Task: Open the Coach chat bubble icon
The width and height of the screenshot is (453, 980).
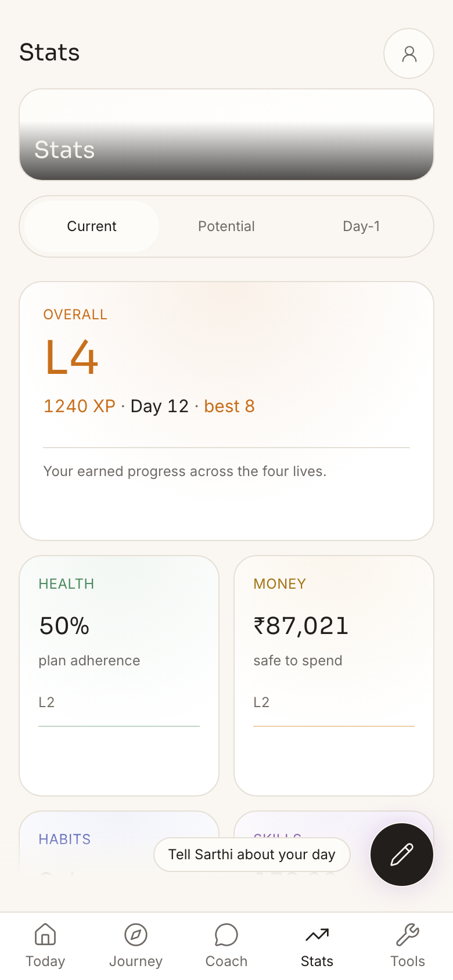Action: [227, 935]
